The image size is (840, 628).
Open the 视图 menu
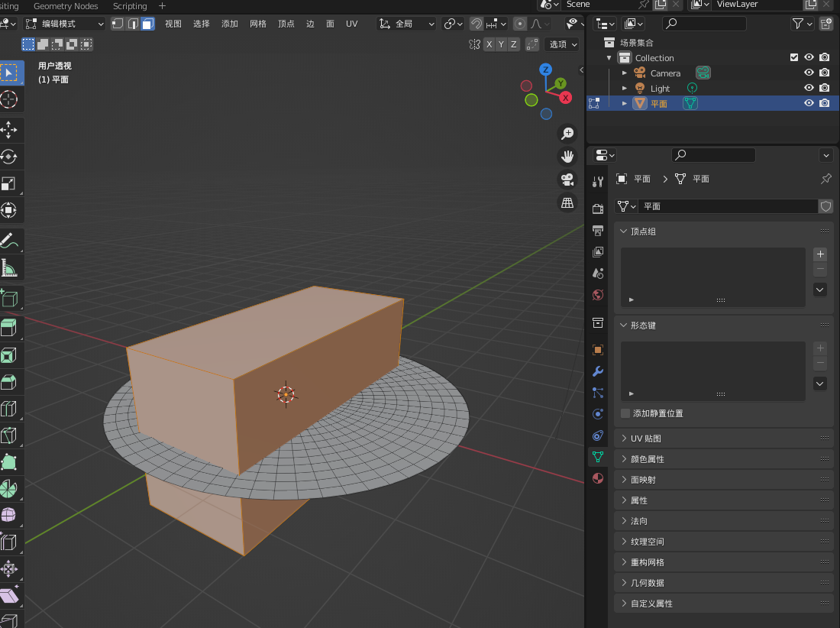pos(173,24)
